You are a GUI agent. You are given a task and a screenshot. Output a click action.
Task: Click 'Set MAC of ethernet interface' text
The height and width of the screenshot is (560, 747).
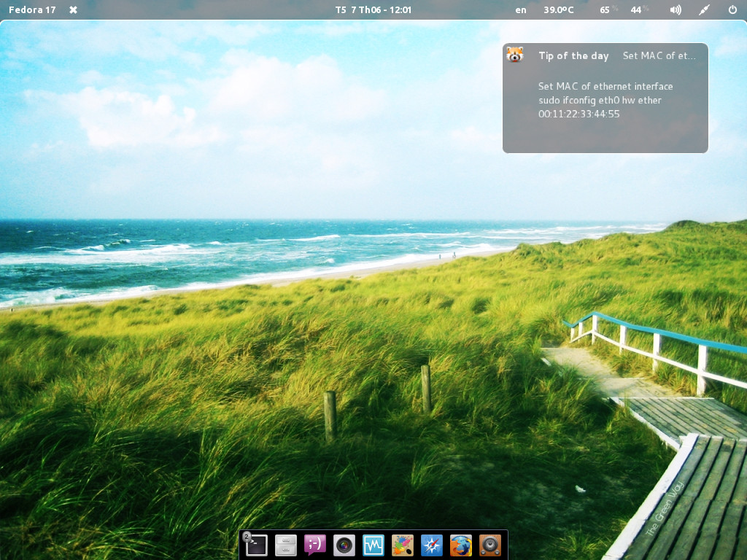coord(605,86)
